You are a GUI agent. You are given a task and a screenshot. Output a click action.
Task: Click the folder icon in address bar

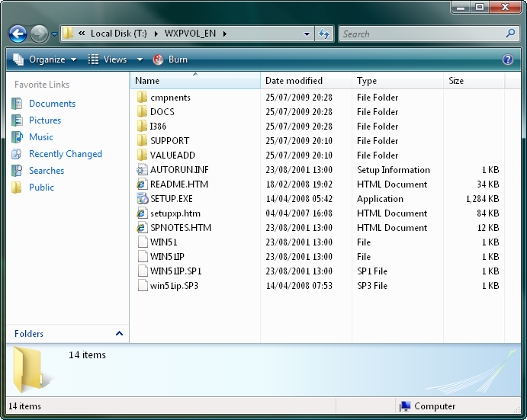[68, 34]
